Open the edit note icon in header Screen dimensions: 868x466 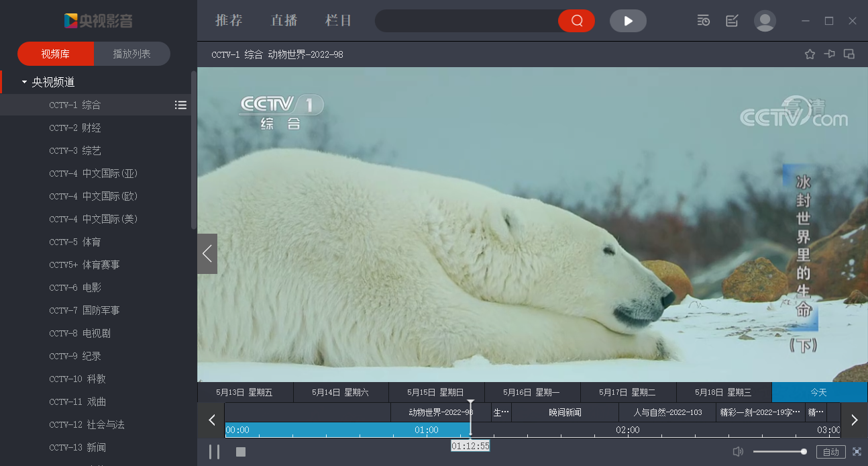pos(732,21)
